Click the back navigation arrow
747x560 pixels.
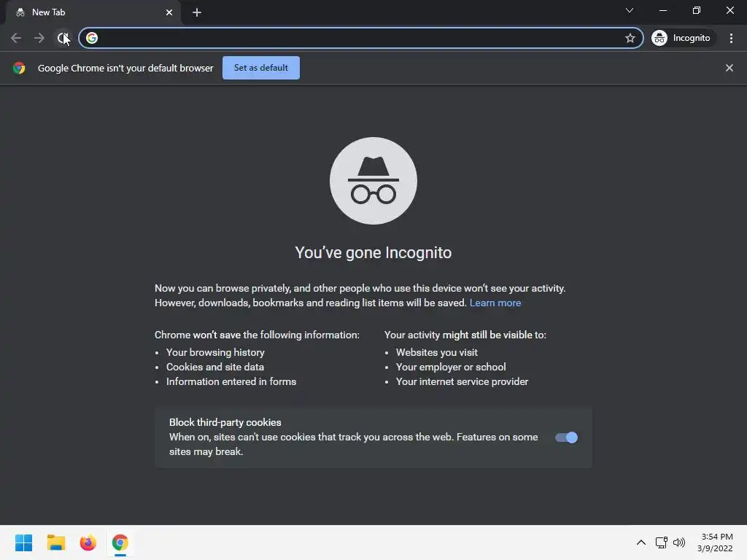16,38
